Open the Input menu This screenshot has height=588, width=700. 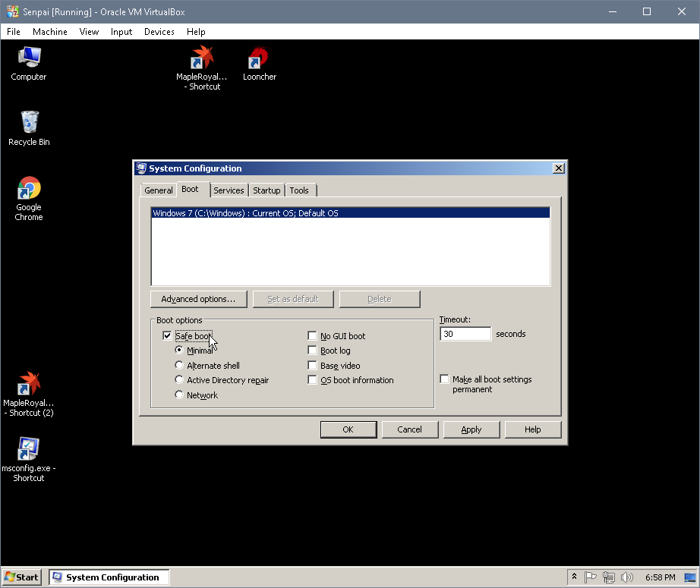121,32
